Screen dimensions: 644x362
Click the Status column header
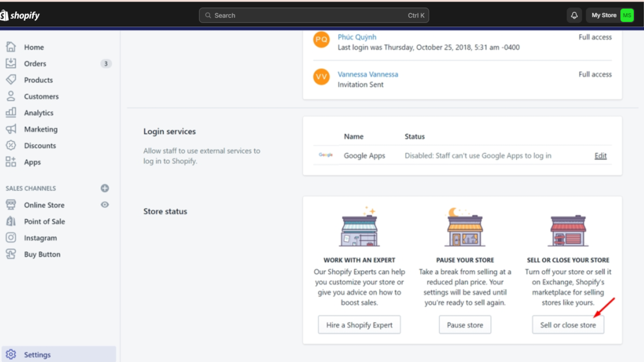(415, 136)
